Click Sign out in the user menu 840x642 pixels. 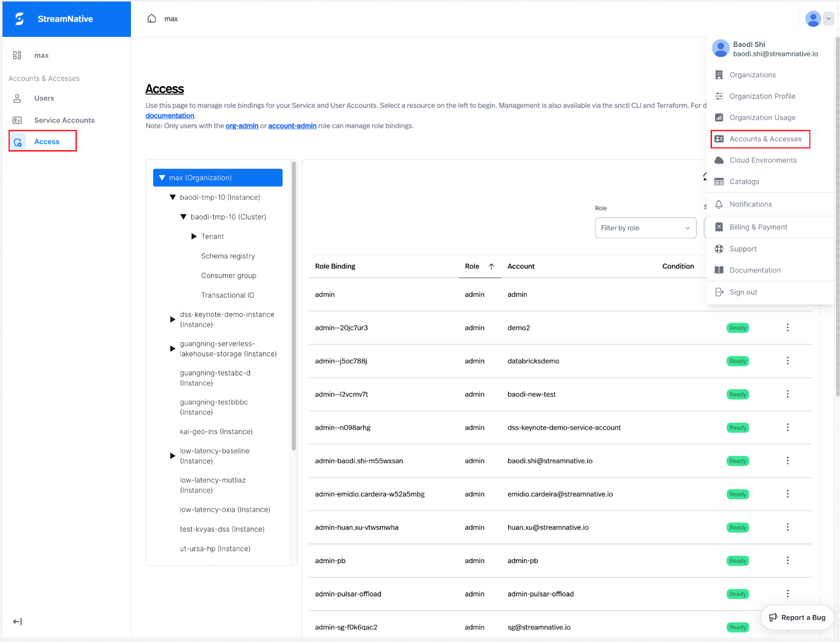coord(743,292)
